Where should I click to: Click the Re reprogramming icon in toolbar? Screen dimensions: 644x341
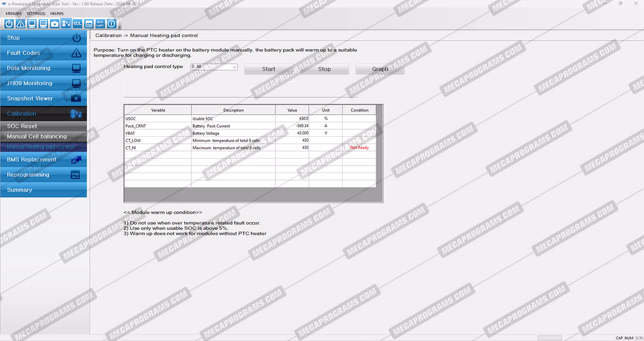tap(89, 24)
